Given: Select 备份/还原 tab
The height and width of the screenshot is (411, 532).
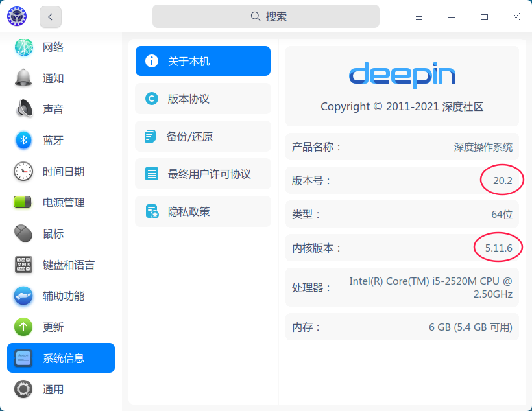Looking at the screenshot, I should pyautogui.click(x=203, y=136).
